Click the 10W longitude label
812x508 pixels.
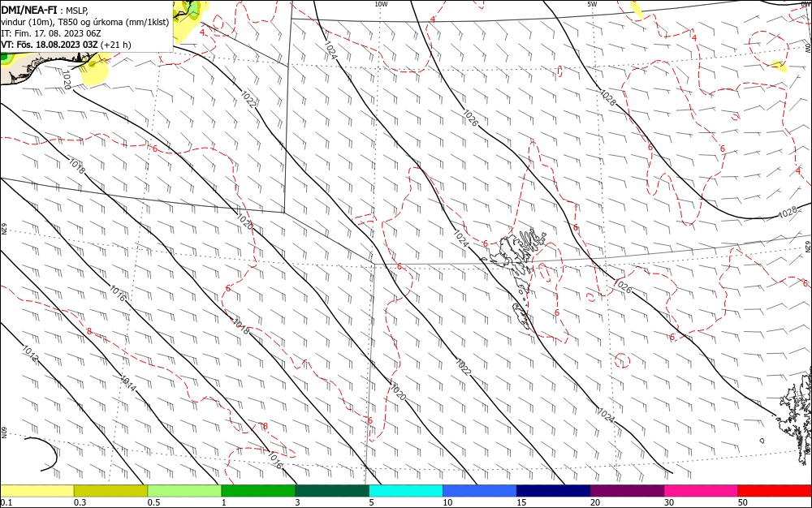[381, 4]
